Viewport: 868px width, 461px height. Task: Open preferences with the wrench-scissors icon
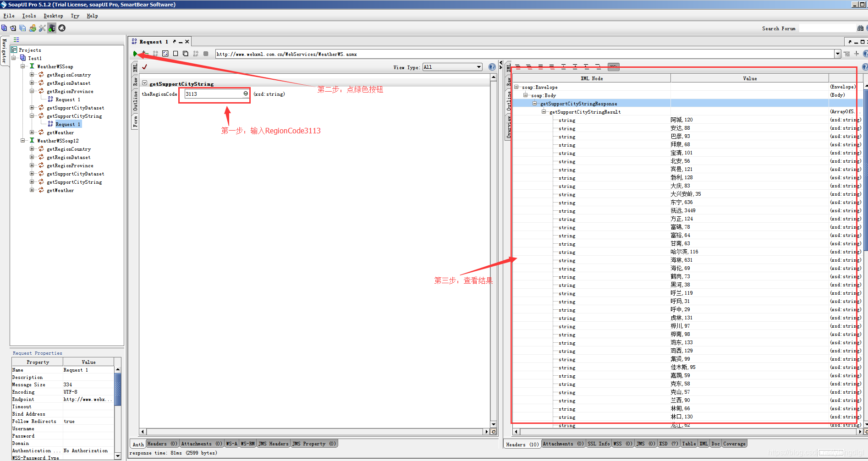click(x=42, y=28)
